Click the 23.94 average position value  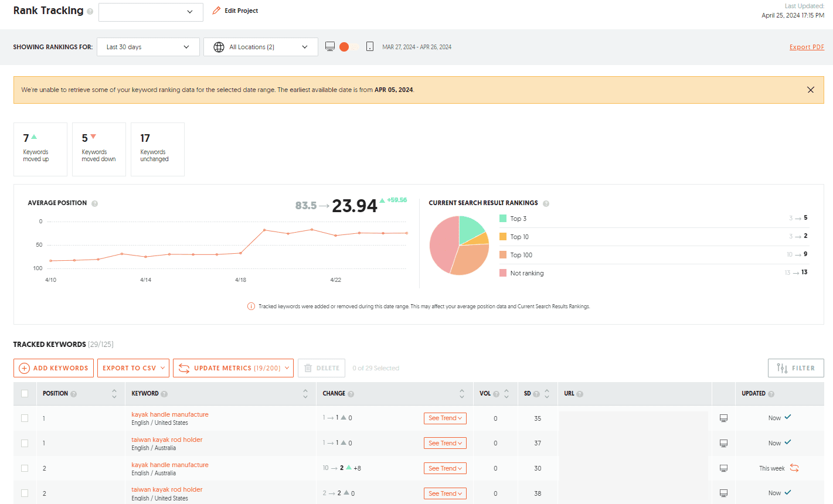click(355, 206)
